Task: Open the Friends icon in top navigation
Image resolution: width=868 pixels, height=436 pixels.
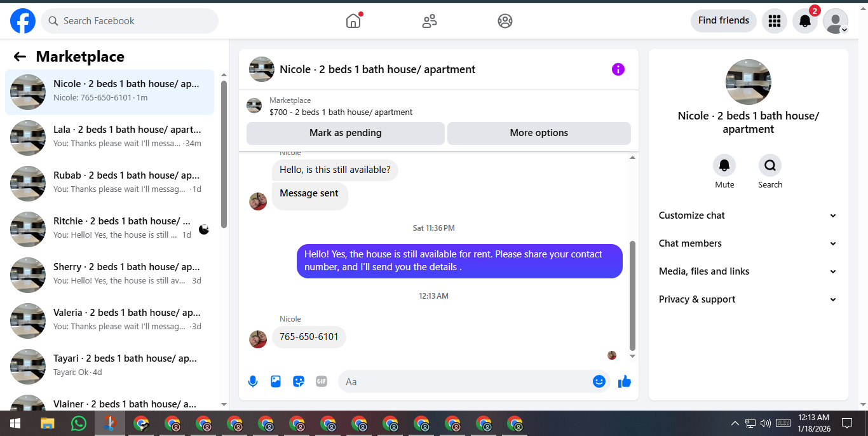Action: (430, 21)
